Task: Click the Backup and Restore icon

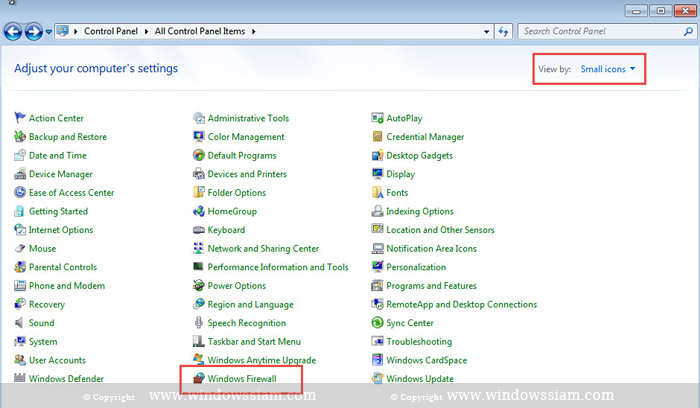Action: tap(20, 137)
